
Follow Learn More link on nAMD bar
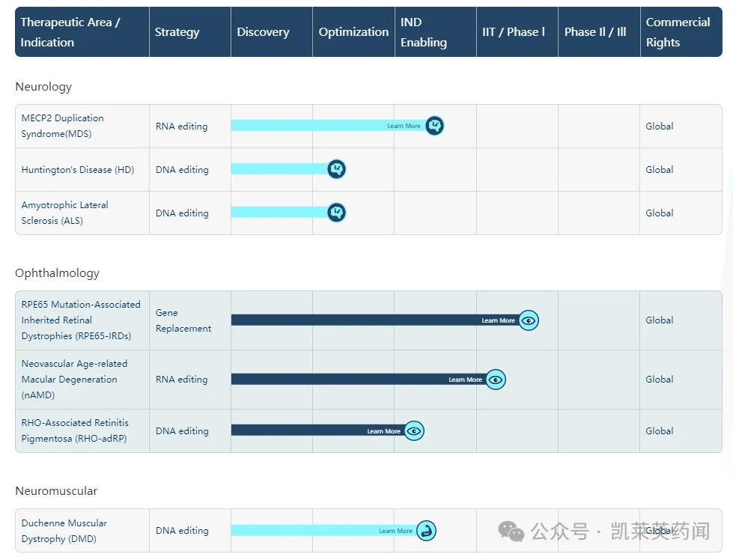465,380
